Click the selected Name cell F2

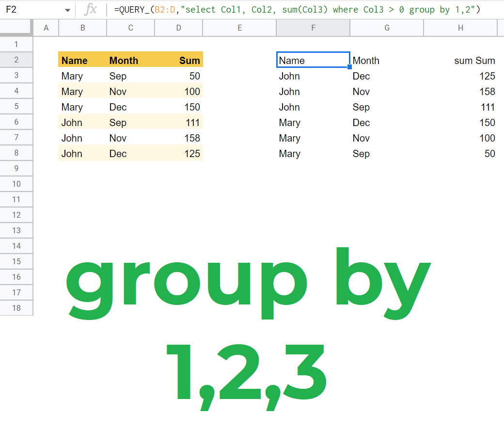[313, 60]
